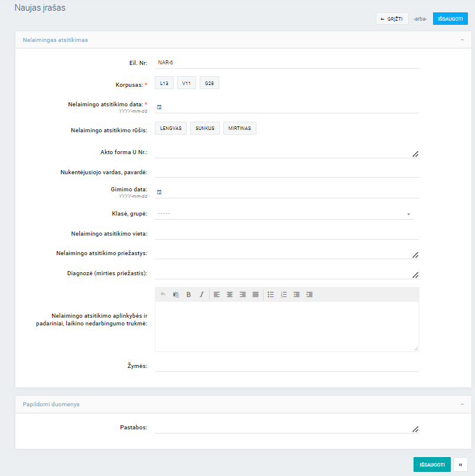Justify text in the editor toolbar
475x476 pixels.
click(256, 294)
